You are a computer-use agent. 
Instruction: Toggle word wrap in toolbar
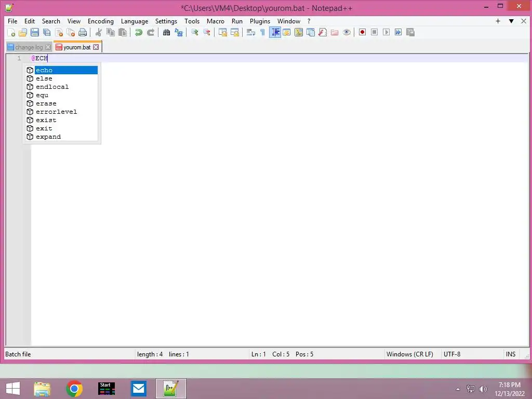point(251,32)
